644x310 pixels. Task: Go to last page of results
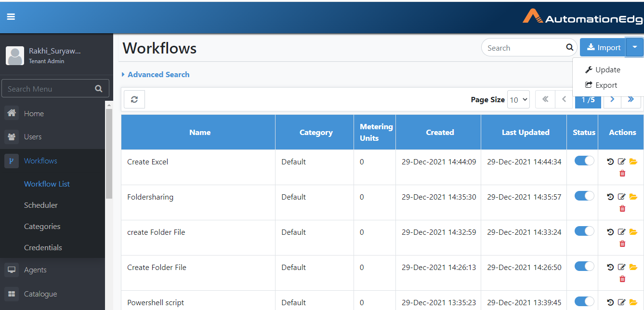pyautogui.click(x=631, y=99)
